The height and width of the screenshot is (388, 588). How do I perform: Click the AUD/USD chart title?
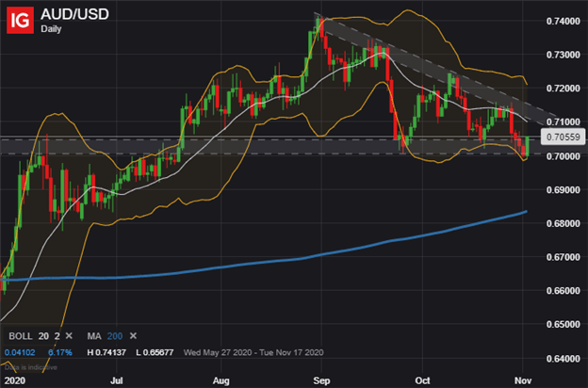click(x=74, y=14)
